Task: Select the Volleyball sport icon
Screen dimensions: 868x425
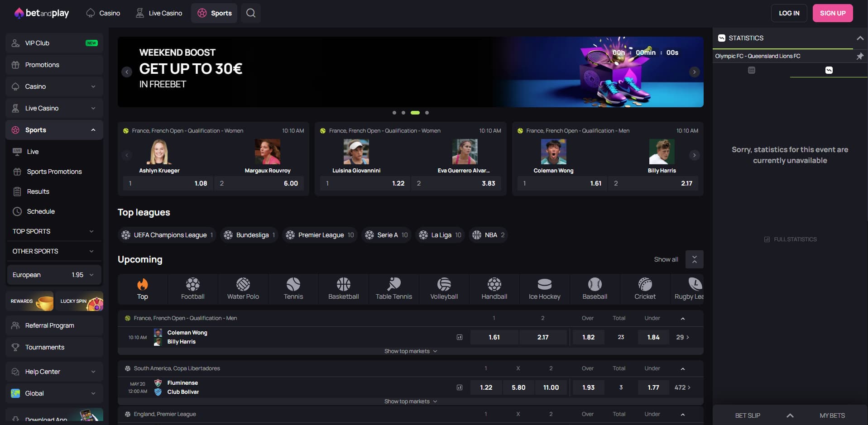Action: pos(444,289)
